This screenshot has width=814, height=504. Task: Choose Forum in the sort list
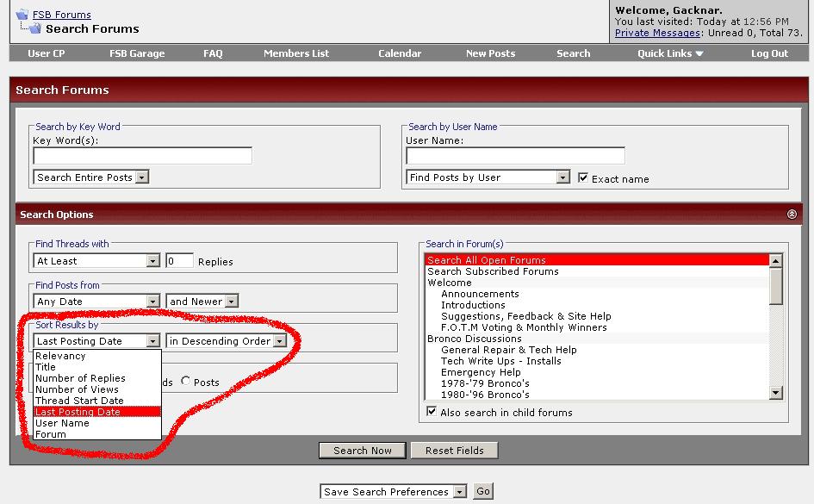click(x=97, y=434)
